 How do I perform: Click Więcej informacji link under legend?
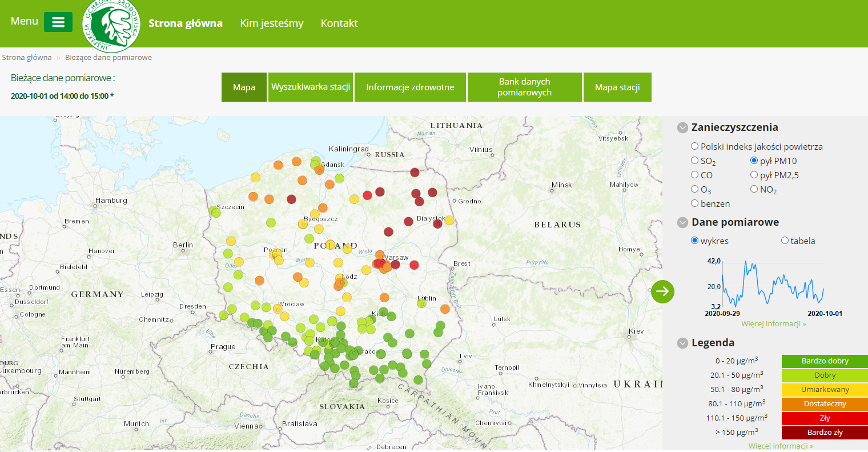(x=781, y=446)
